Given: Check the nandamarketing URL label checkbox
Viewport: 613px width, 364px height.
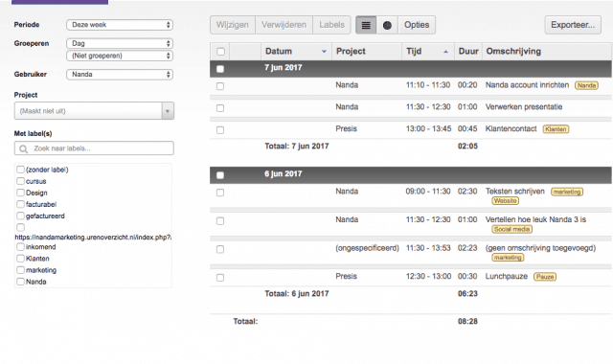Looking at the screenshot, I should 20,227.
